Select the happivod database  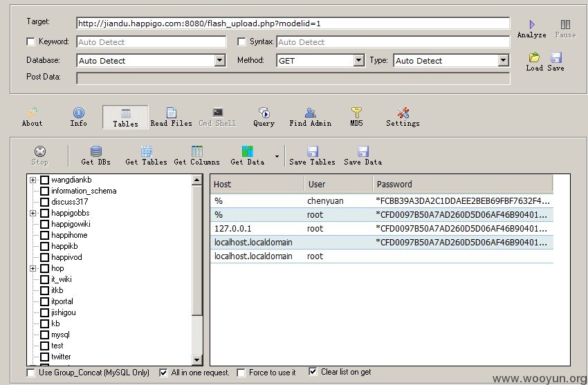coord(66,257)
